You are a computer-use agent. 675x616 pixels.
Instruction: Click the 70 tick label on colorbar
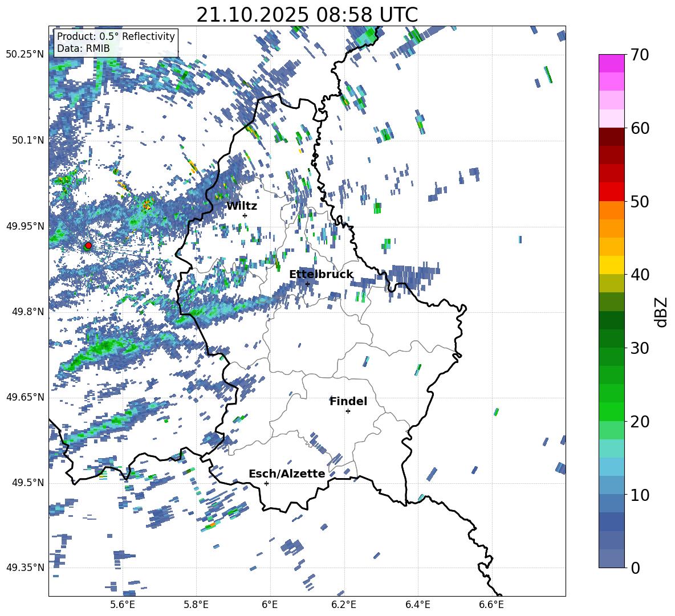point(640,55)
